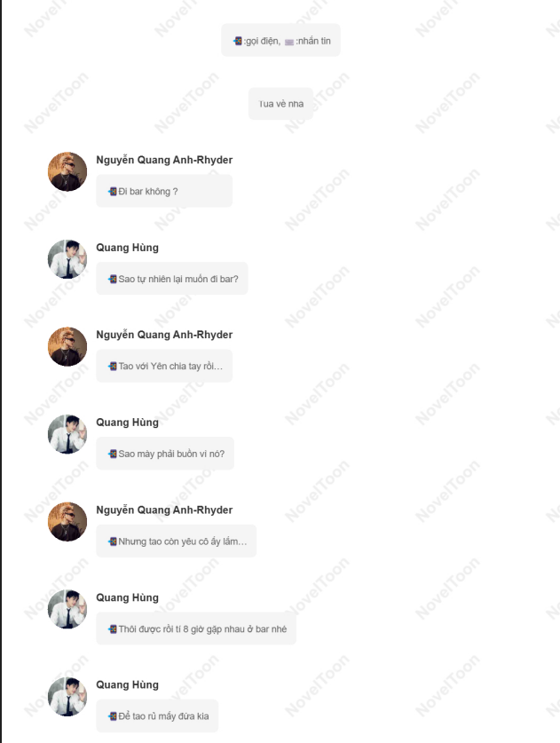Screen dimensions: 560x743
Task: Click the phone icon in the 'Sao tự nhiên lại muốn đi bar?' bubble
Action: [113, 279]
